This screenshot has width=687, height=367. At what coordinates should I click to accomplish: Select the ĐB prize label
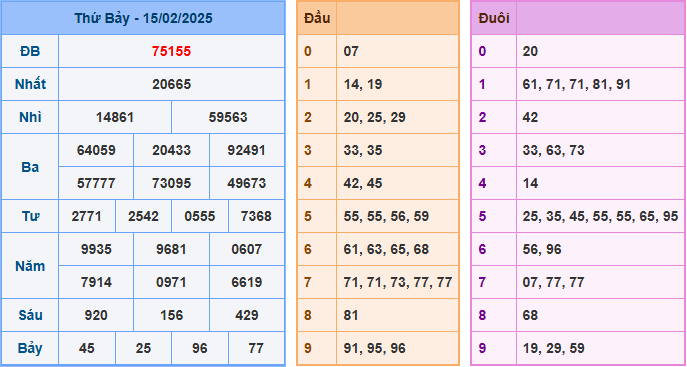(30, 51)
